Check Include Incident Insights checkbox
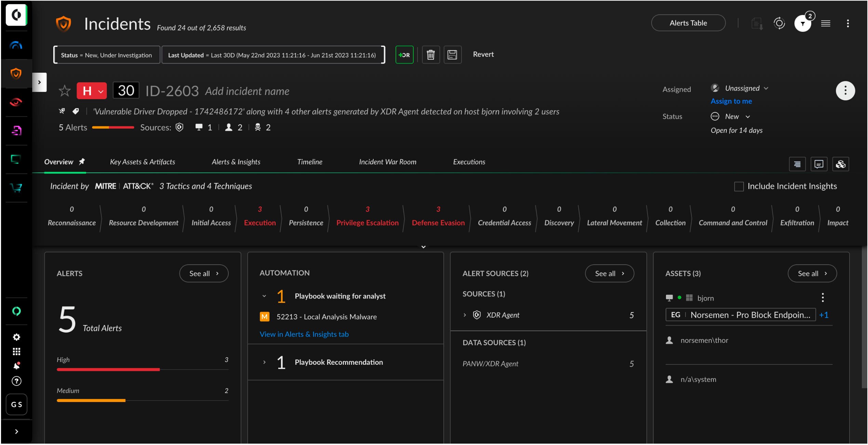 pos(739,186)
